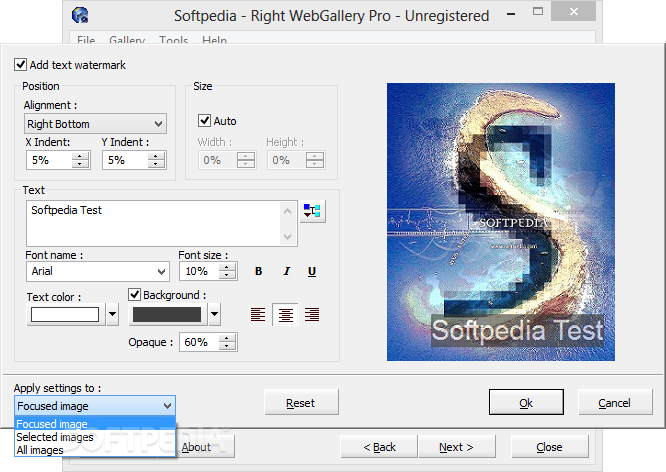Click the text box scroll down arrow

coord(288,237)
